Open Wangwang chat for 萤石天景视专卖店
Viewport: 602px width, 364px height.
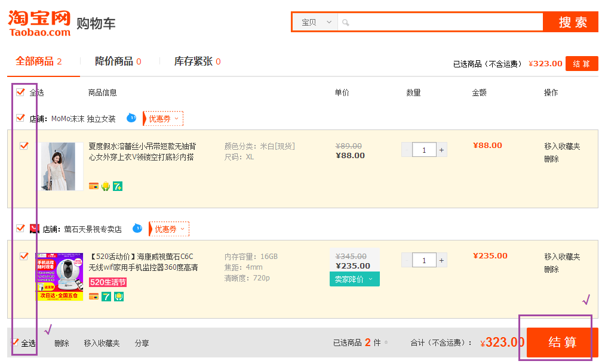[137, 229]
